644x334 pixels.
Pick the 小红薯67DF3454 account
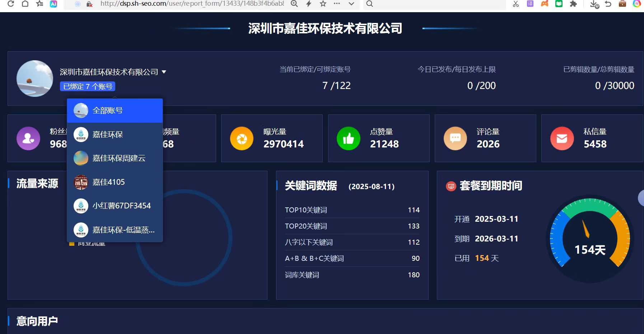click(x=115, y=206)
